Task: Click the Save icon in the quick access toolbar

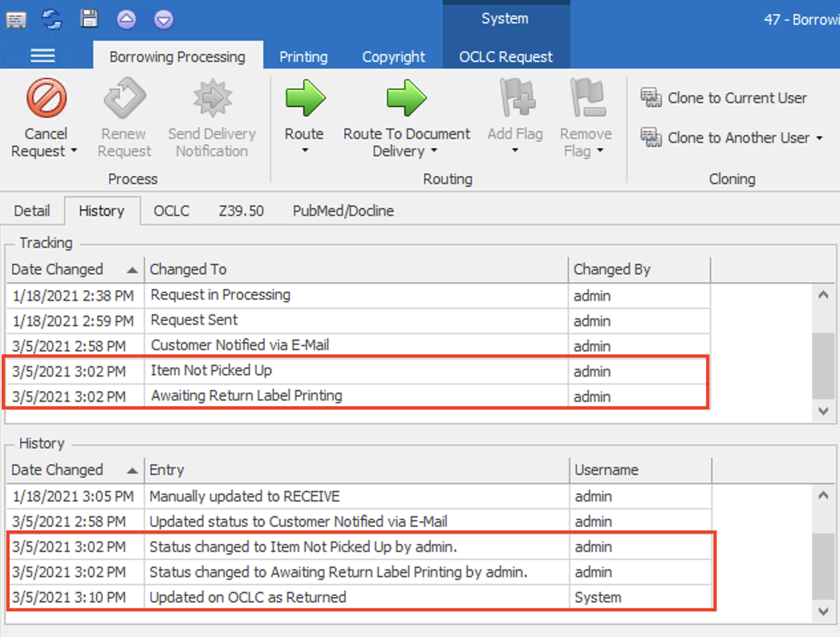Action: click(x=88, y=19)
